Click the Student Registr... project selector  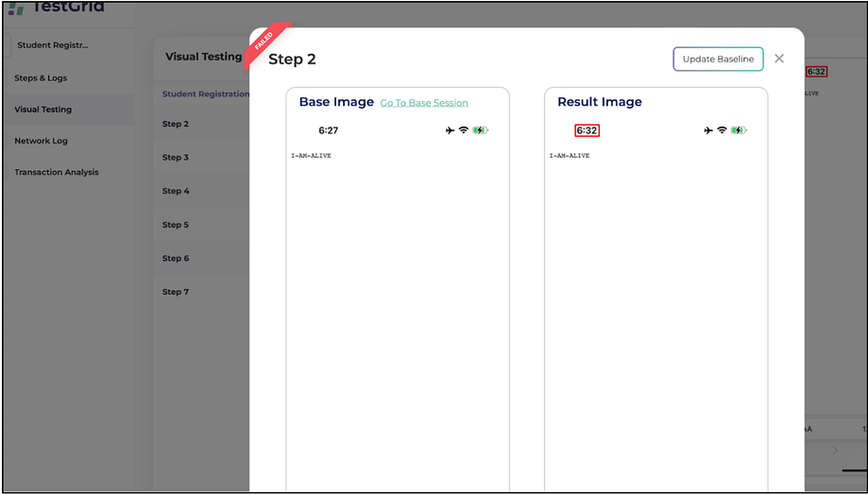click(x=53, y=45)
